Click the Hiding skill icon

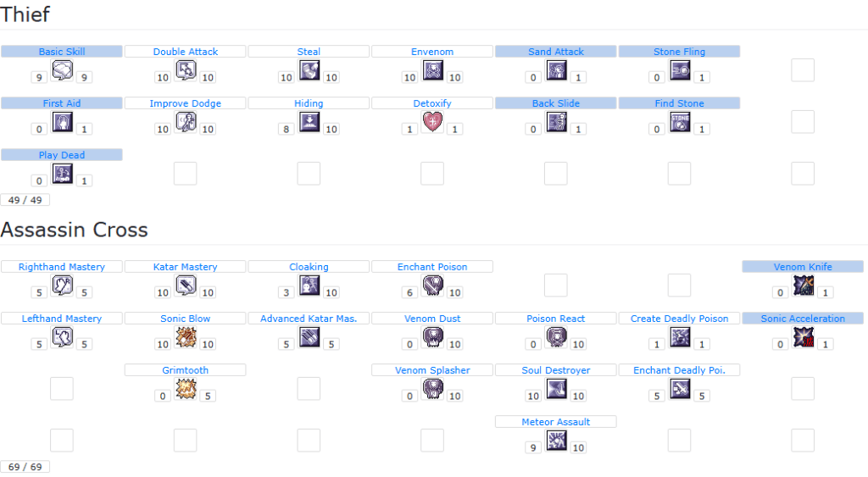tap(309, 122)
